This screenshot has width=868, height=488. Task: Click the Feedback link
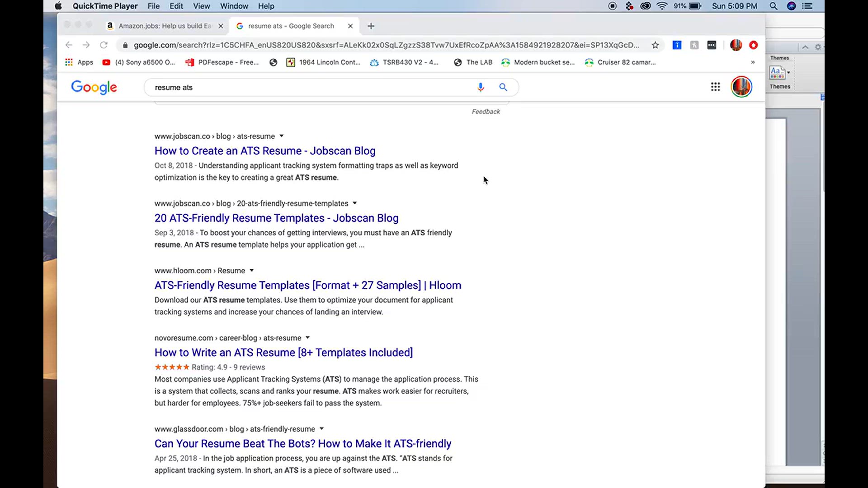(486, 112)
